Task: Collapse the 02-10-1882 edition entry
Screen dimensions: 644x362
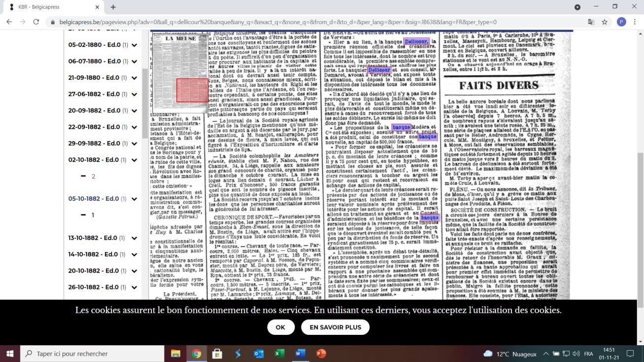Action: point(134,160)
